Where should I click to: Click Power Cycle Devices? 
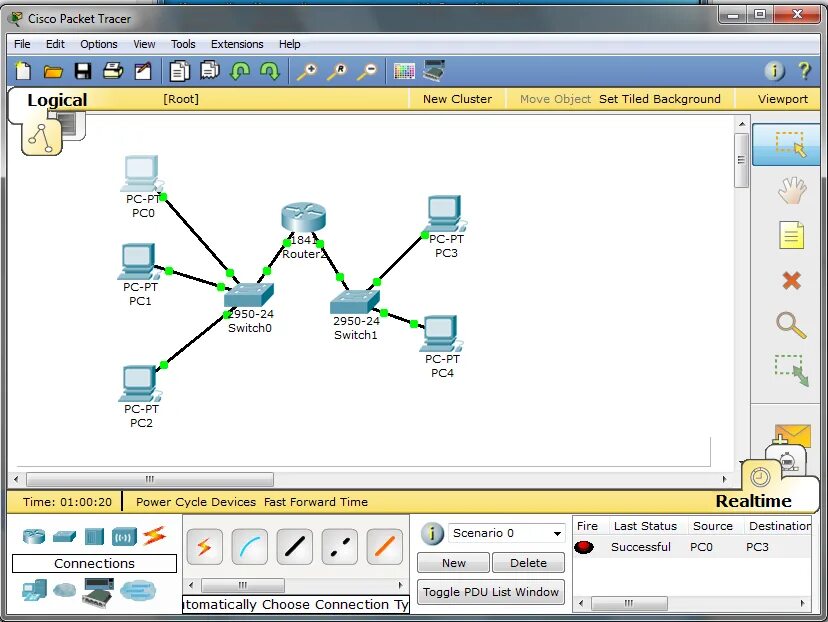(196, 502)
